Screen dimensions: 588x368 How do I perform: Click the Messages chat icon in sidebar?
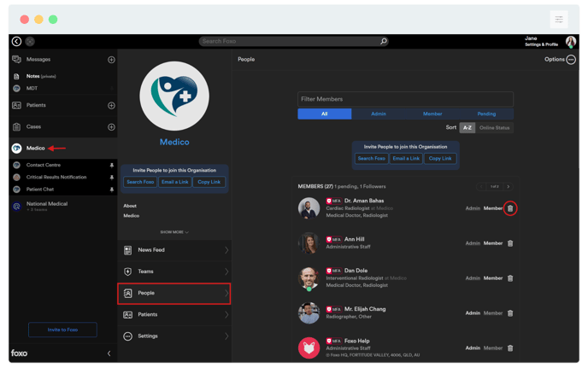click(16, 59)
